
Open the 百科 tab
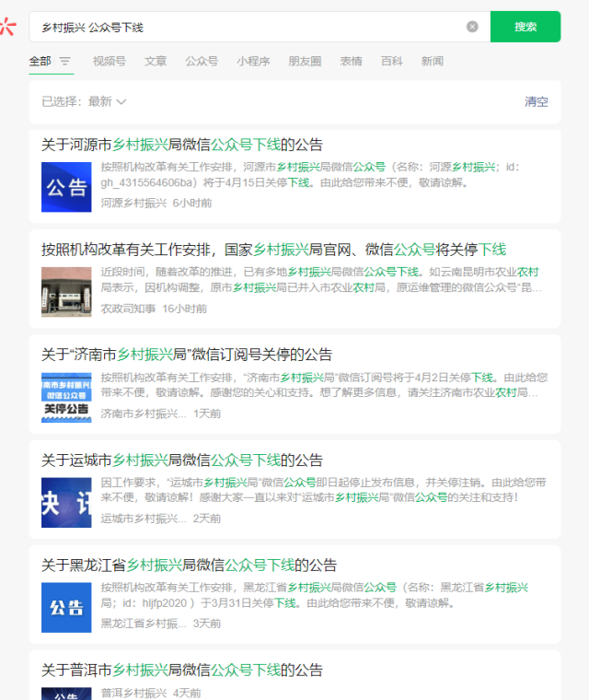[392, 62]
